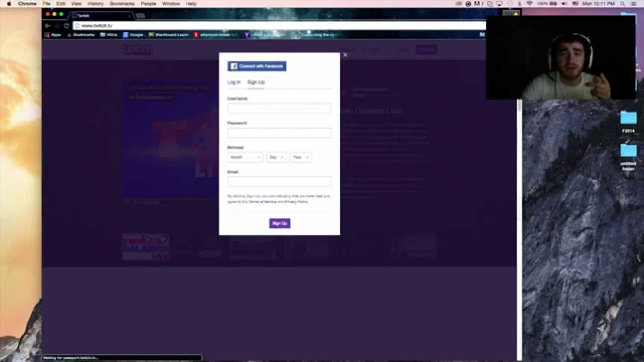Open the View menu
644x362 pixels.
[76, 4]
